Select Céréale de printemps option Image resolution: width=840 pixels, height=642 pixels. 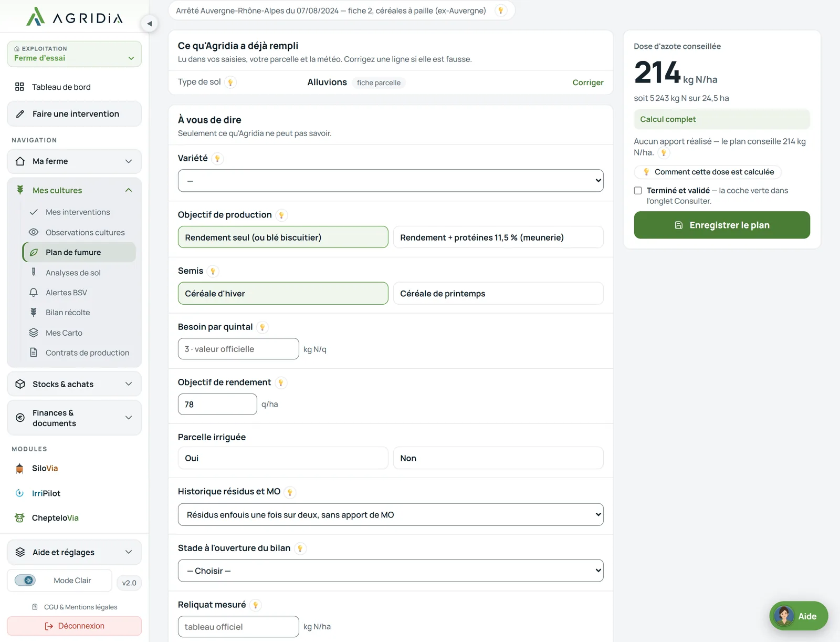(x=498, y=294)
